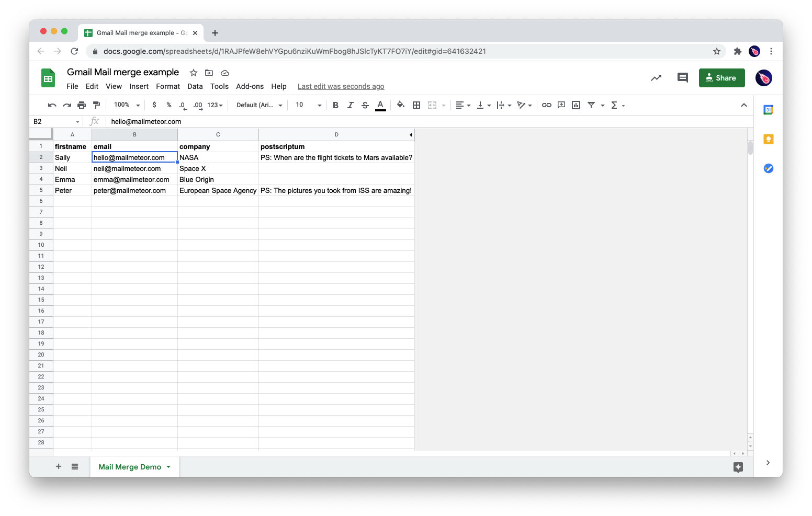Click the Insert comment icon
The height and width of the screenshot is (516, 812).
click(561, 105)
